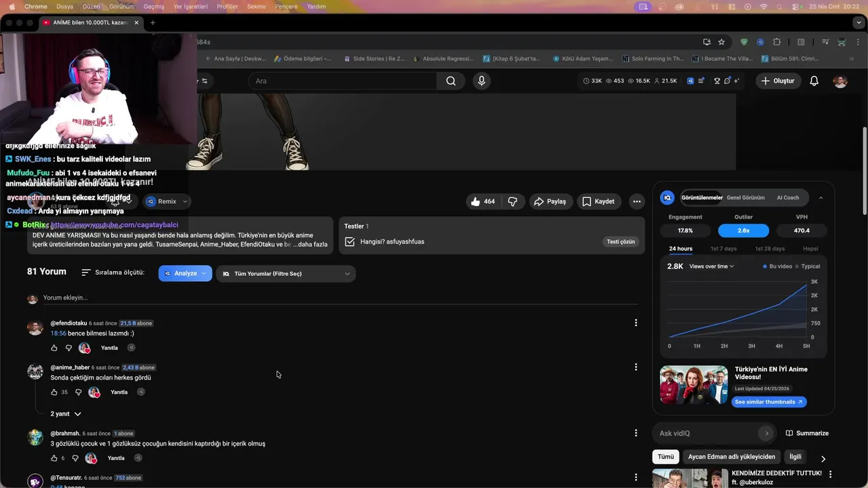The height and width of the screenshot is (488, 868).
Task: Dislike the @brahmsh. comment
Action: click(75, 458)
